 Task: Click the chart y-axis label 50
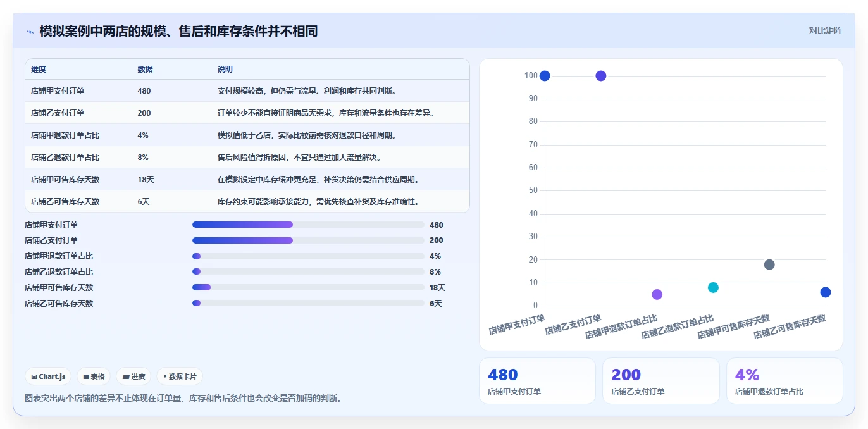[533, 190]
